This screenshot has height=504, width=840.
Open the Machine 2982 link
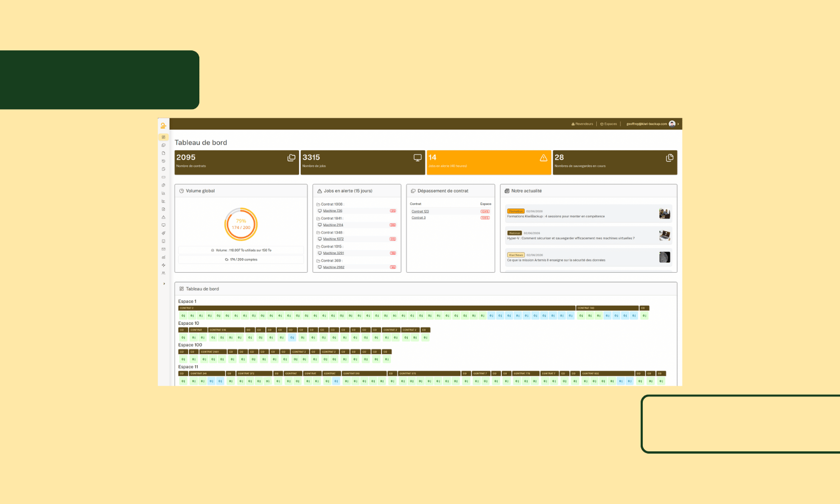pos(334,267)
